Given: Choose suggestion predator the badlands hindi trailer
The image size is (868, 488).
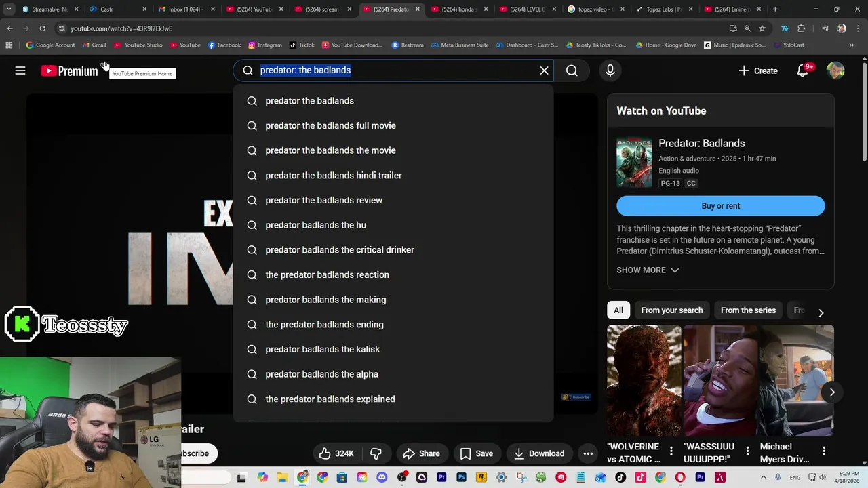Looking at the screenshot, I should (x=393, y=176).
